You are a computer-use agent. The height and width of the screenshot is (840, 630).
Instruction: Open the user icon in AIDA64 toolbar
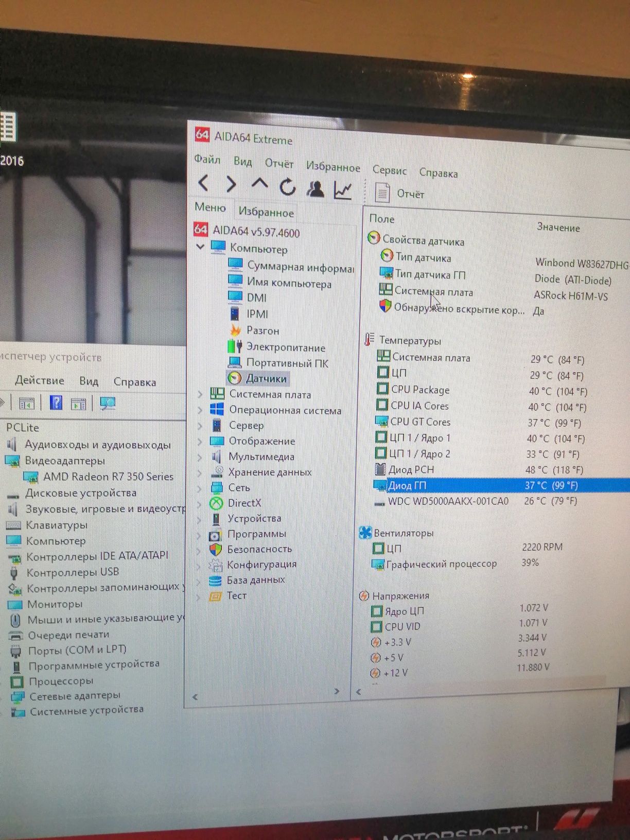(316, 189)
